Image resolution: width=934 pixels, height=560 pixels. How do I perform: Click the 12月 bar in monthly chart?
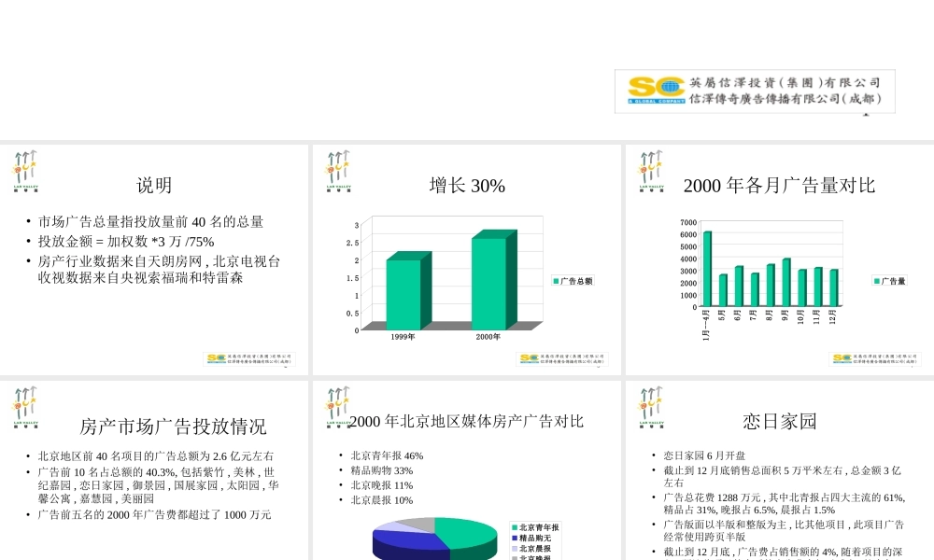(x=834, y=287)
